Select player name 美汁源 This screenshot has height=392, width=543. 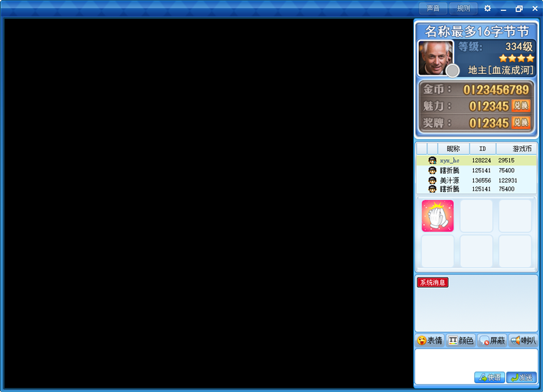click(x=449, y=180)
